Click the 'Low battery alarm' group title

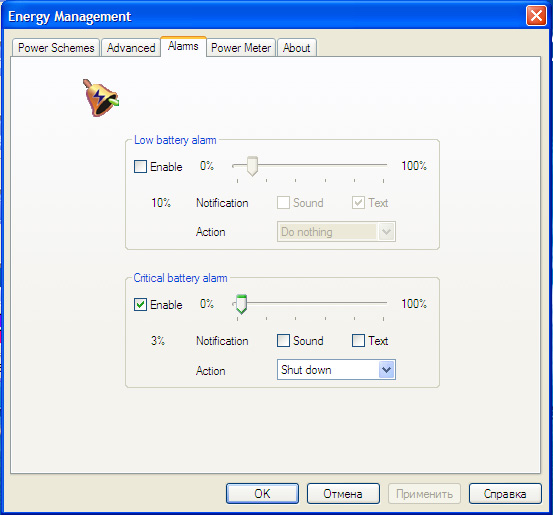pyautogui.click(x=175, y=140)
